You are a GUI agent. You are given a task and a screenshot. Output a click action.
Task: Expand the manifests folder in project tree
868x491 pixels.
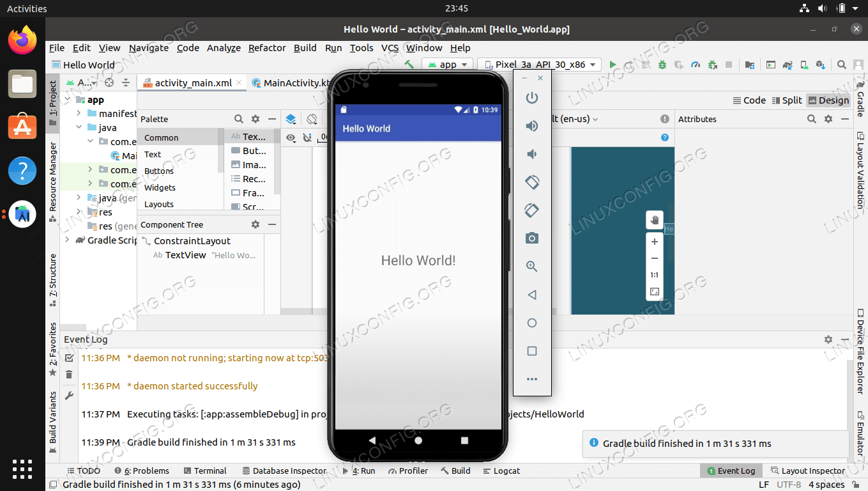click(x=78, y=113)
